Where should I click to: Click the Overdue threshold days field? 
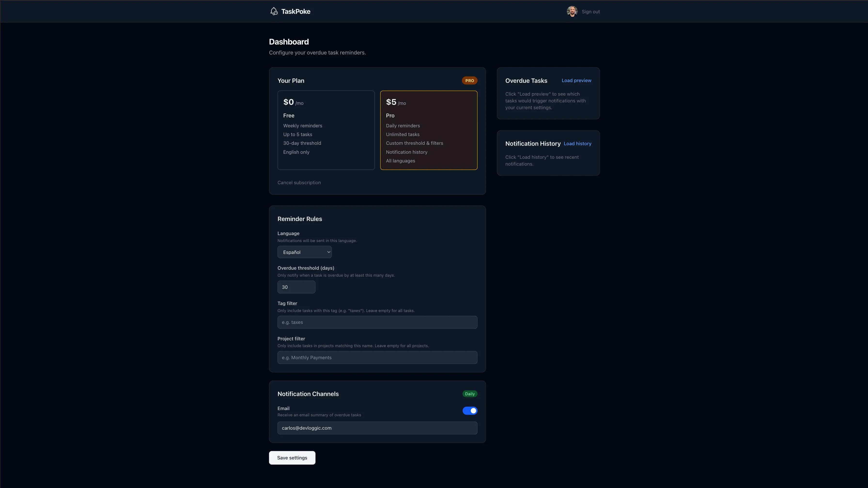(x=296, y=287)
